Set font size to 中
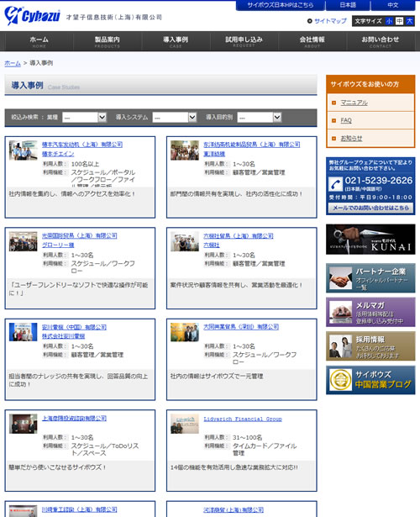The width and height of the screenshot is (420, 517). [x=400, y=21]
